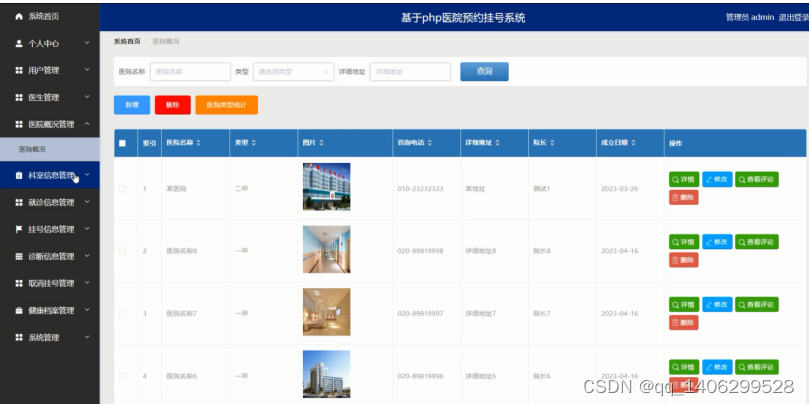809x406 pixels.
Task: Click sort arrows on 详细地址 column header
Action: point(497,142)
